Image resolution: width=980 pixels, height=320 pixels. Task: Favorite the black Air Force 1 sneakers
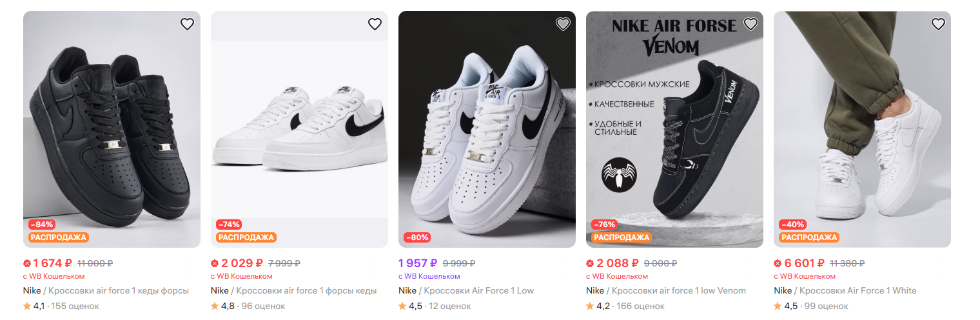187,25
